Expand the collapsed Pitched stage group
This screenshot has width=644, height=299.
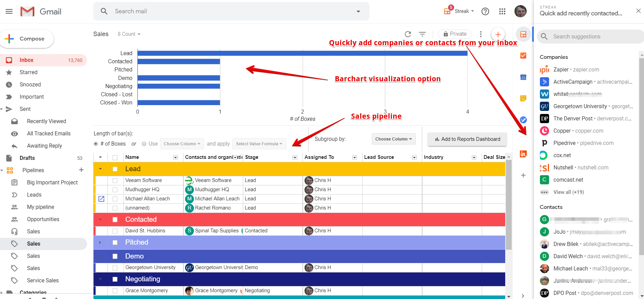pyautogui.click(x=100, y=243)
